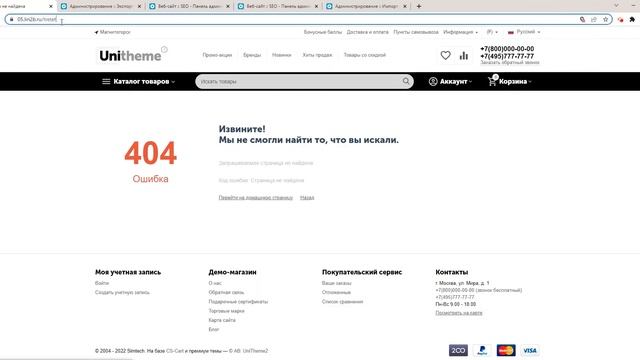Image resolution: width=640 pixels, height=360 pixels.
Task: Click the shopping cart icon
Action: [492, 81]
